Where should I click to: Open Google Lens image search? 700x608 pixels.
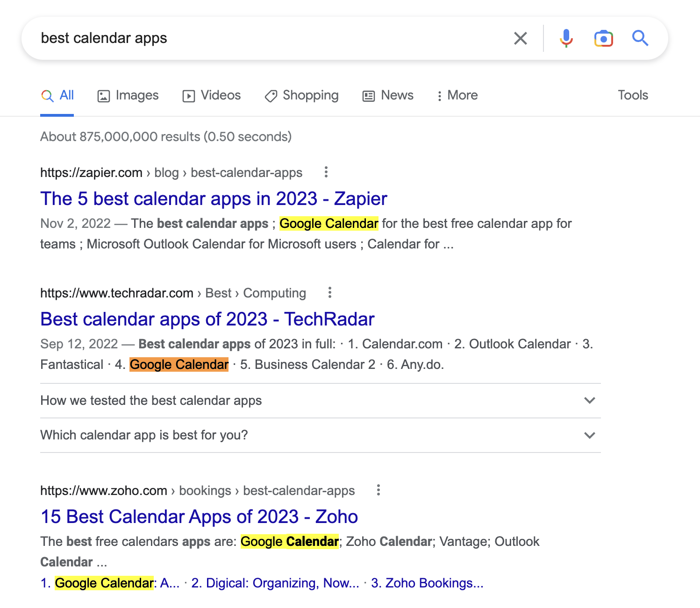[x=603, y=38]
